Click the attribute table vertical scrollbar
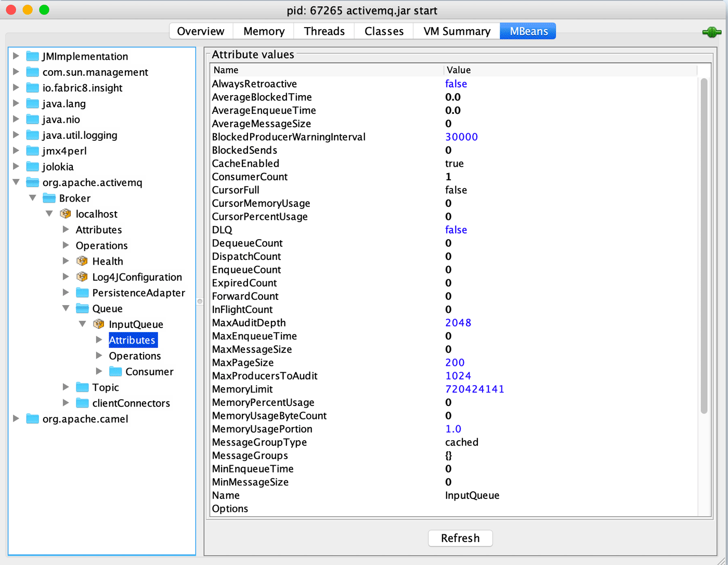The height and width of the screenshot is (565, 728). pyautogui.click(x=704, y=246)
